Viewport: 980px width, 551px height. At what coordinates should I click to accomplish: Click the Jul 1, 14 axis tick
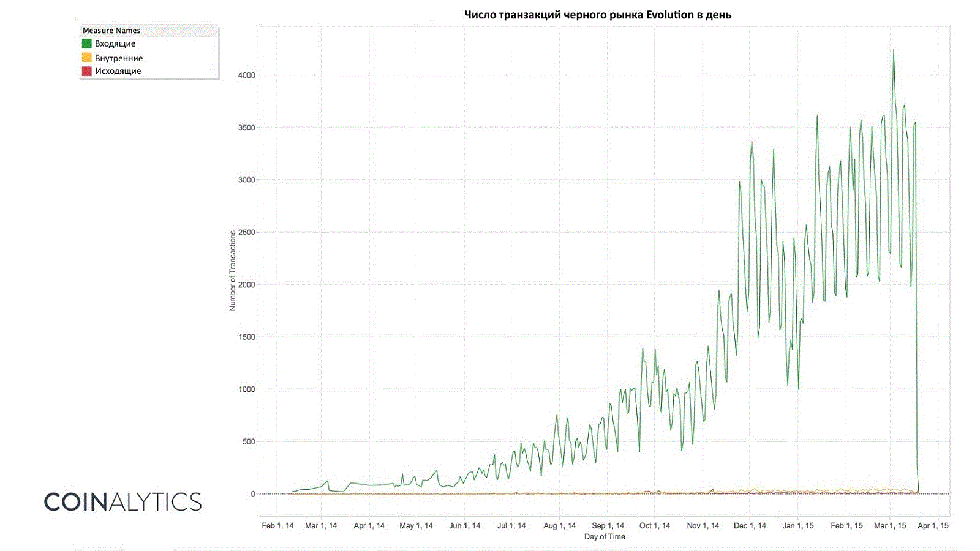[511, 525]
